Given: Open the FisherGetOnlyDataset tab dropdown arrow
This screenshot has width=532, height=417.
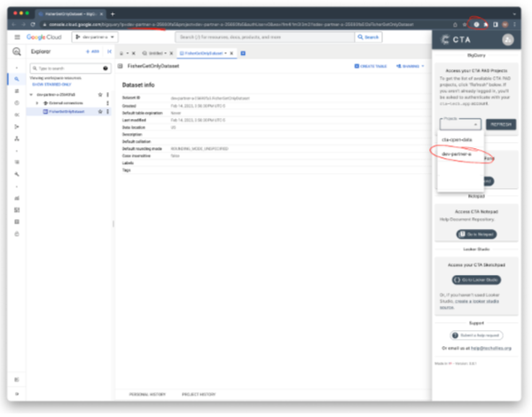Looking at the screenshot, I should (225, 53).
